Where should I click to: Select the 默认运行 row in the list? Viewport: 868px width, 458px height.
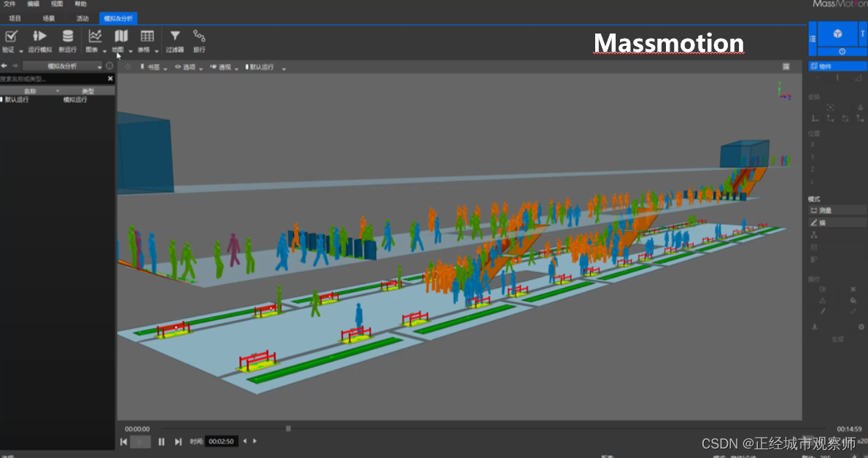click(58, 100)
